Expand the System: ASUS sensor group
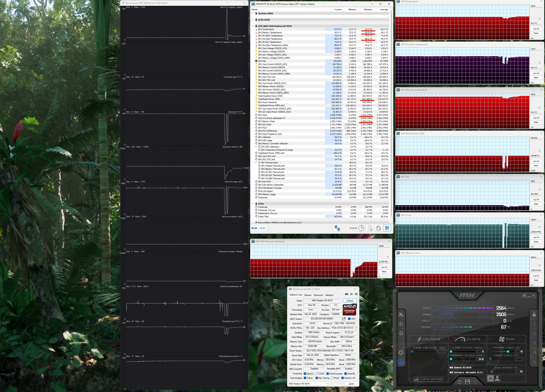Screen dimensions: 545x392 coord(253,13)
